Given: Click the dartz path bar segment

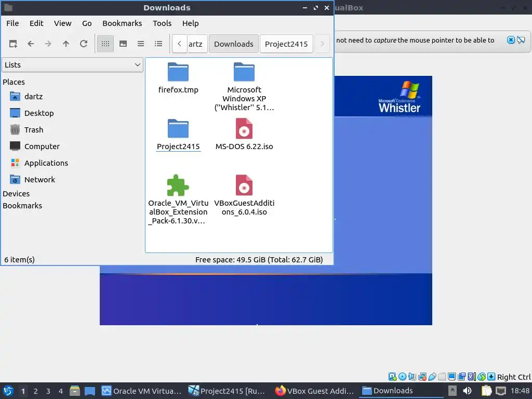Looking at the screenshot, I should (x=197, y=44).
